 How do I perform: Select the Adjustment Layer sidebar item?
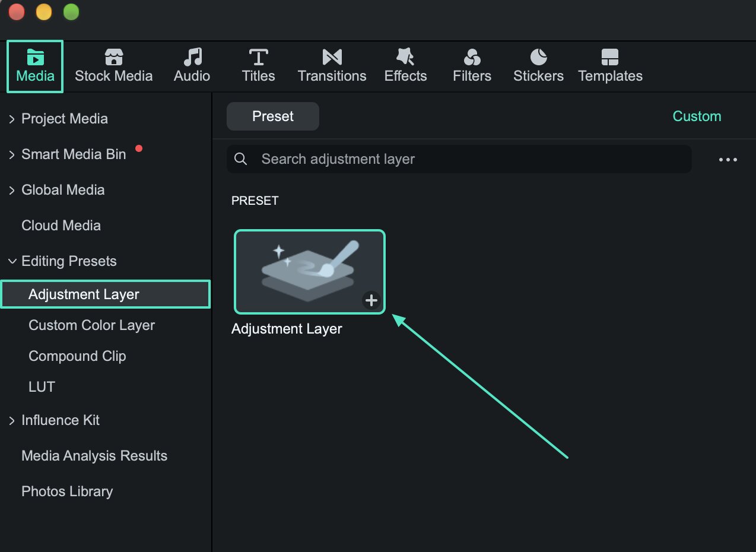tap(106, 294)
